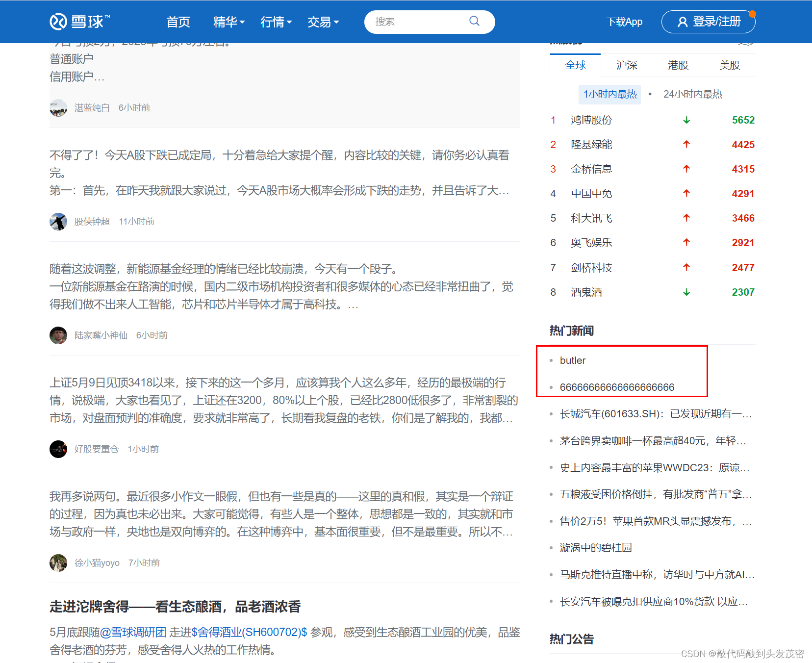This screenshot has height=663, width=812.
Task: Open article titled 走进沱牌舍得——看生态酿酒
Action: [175, 607]
